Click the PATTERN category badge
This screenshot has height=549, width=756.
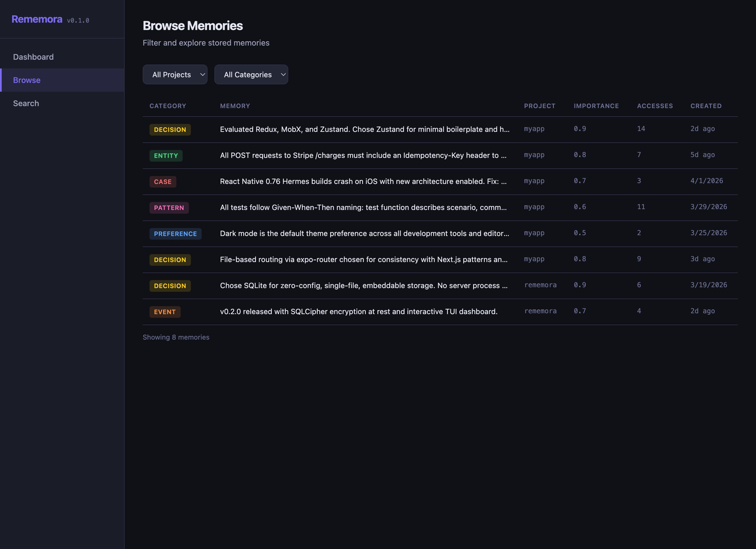click(169, 207)
